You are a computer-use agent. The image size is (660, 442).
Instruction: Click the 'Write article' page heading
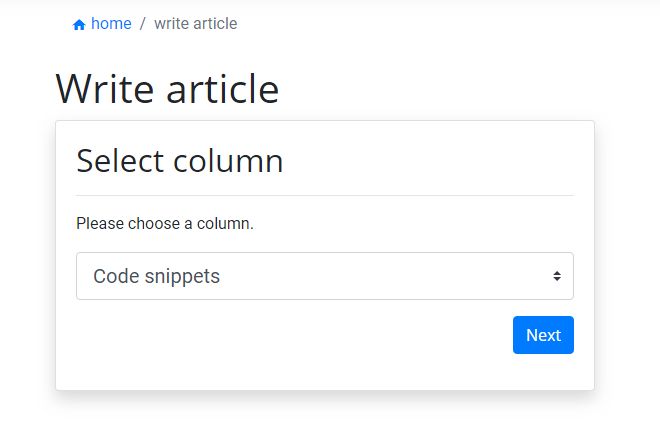[x=167, y=89]
